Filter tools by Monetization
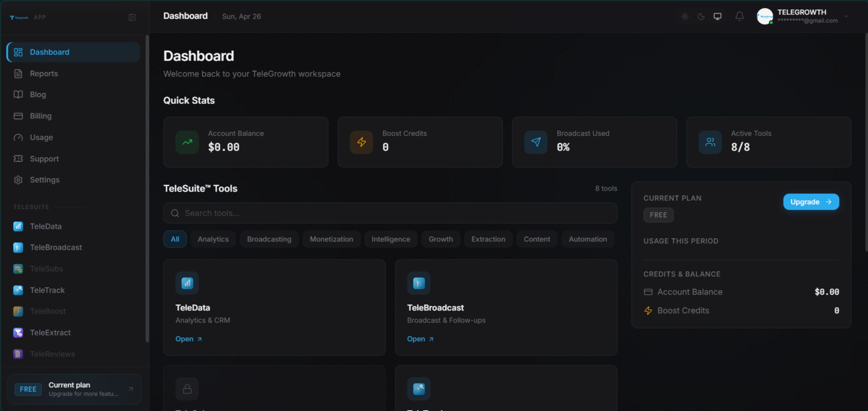 coord(331,239)
